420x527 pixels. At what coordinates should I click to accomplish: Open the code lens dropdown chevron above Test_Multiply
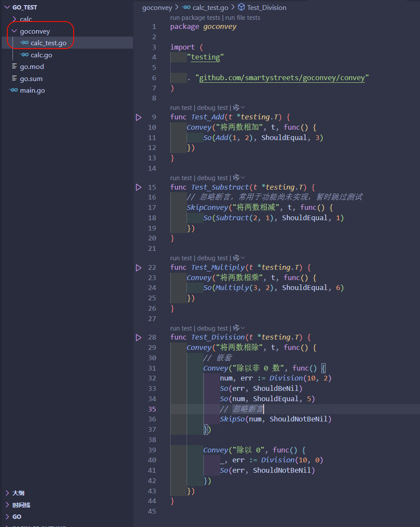[x=243, y=258]
